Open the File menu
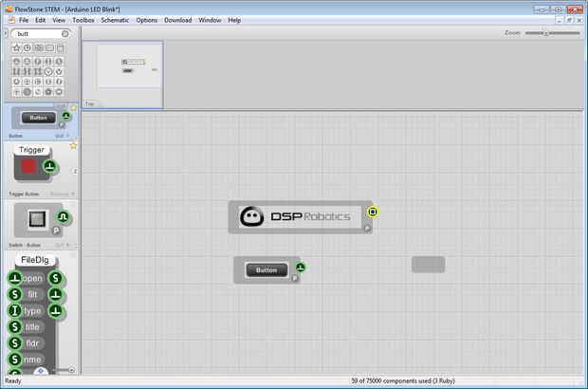Image resolution: width=588 pixels, height=389 pixels. pos(24,20)
